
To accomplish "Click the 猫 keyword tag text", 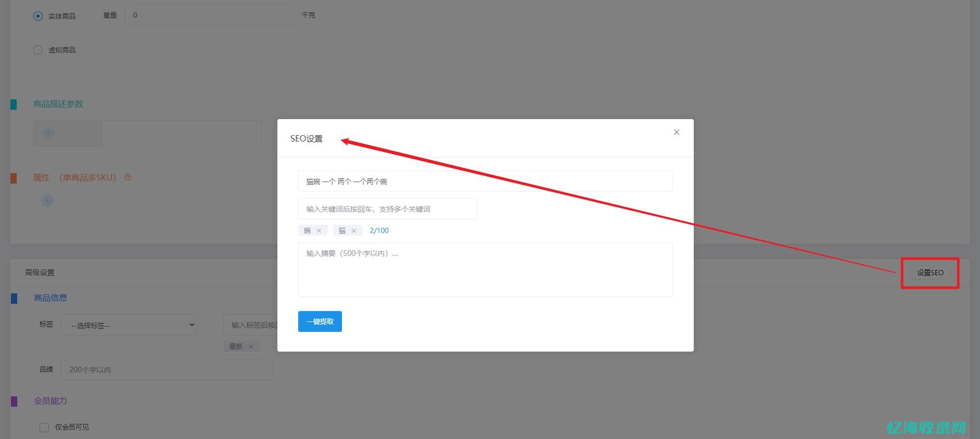I will (342, 230).
